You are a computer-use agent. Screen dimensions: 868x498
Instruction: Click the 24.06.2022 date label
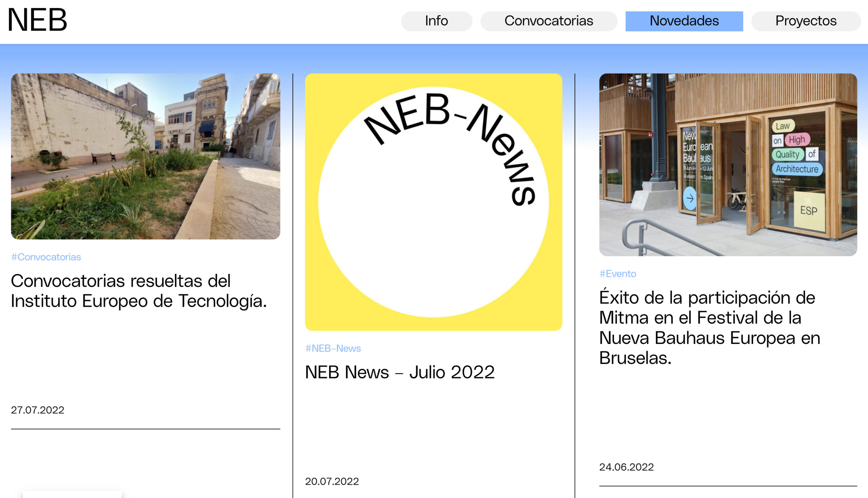pos(626,467)
